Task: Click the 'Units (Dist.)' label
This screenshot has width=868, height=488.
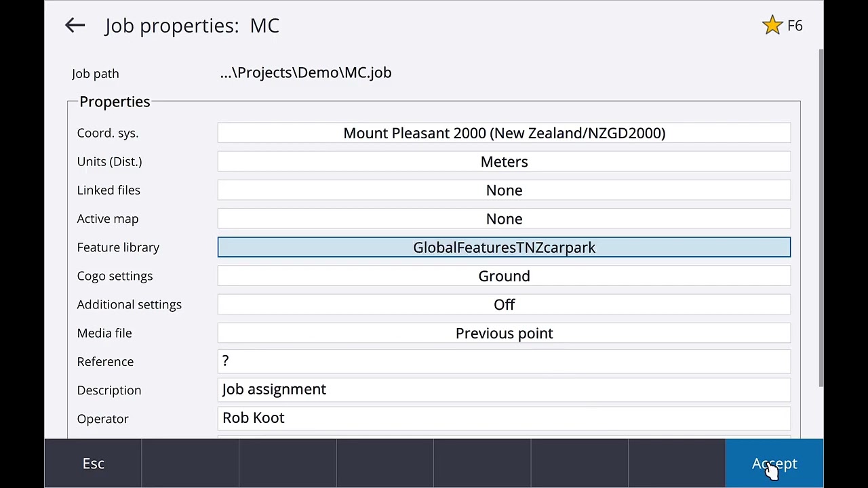Action: point(109,161)
